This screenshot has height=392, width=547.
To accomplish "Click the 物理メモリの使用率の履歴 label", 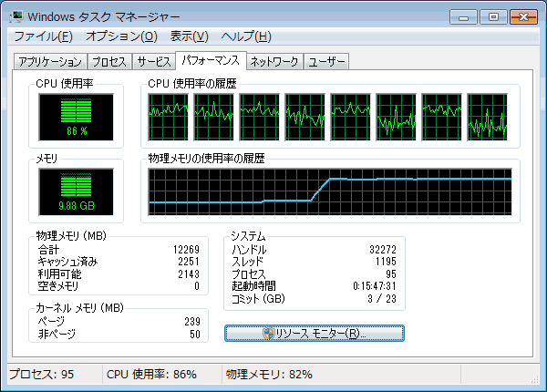I will pos(207,159).
